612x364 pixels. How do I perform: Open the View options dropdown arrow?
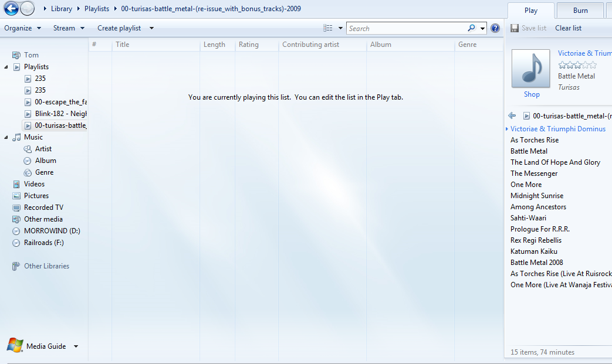[340, 28]
